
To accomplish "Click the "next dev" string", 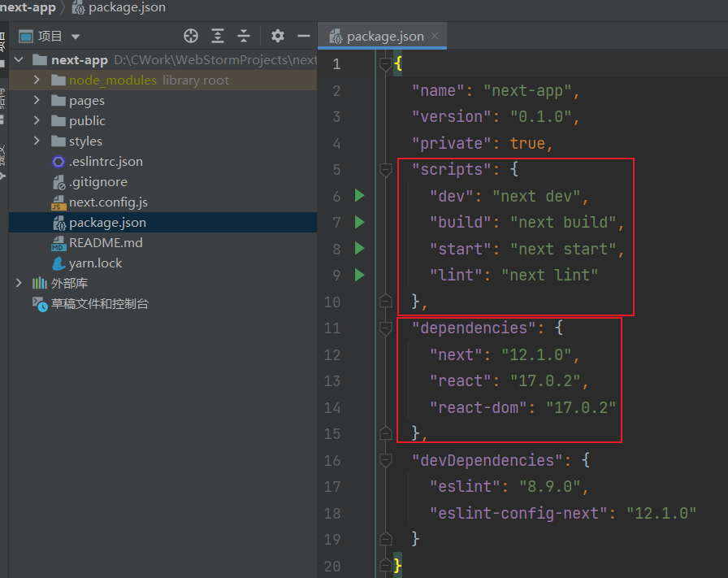I will tap(536, 197).
